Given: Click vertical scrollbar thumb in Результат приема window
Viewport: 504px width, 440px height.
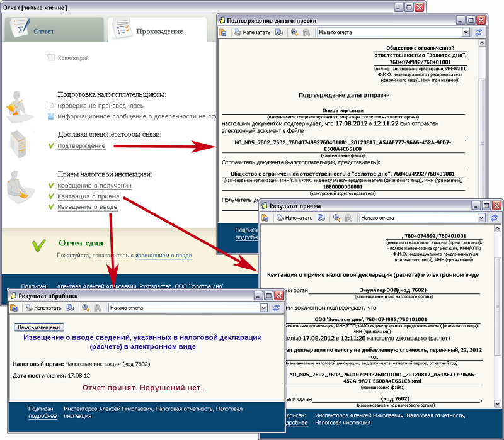Looking at the screenshot, I should coord(497,306).
